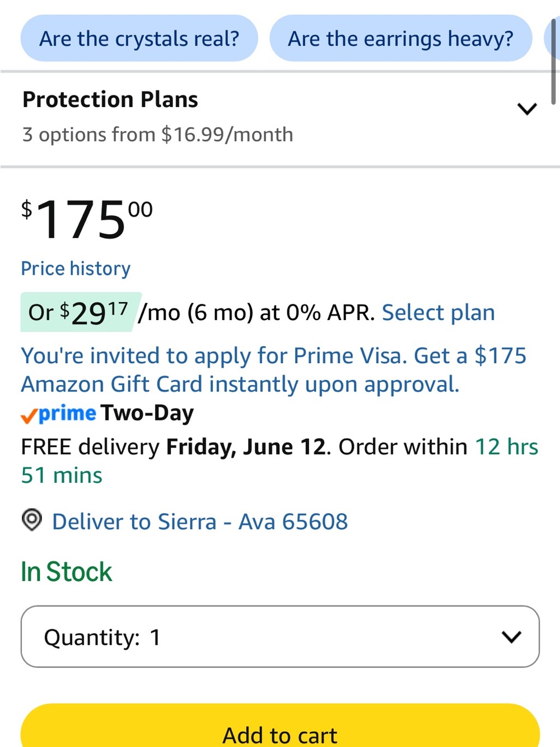Click the prime checkmark logo
560x747 pixels.
pyautogui.click(x=58, y=414)
